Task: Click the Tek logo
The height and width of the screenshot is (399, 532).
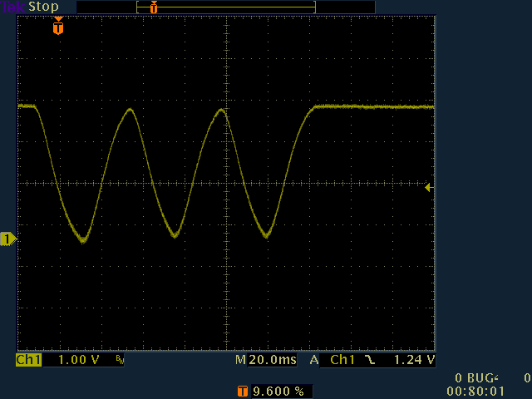Action: click(x=12, y=7)
